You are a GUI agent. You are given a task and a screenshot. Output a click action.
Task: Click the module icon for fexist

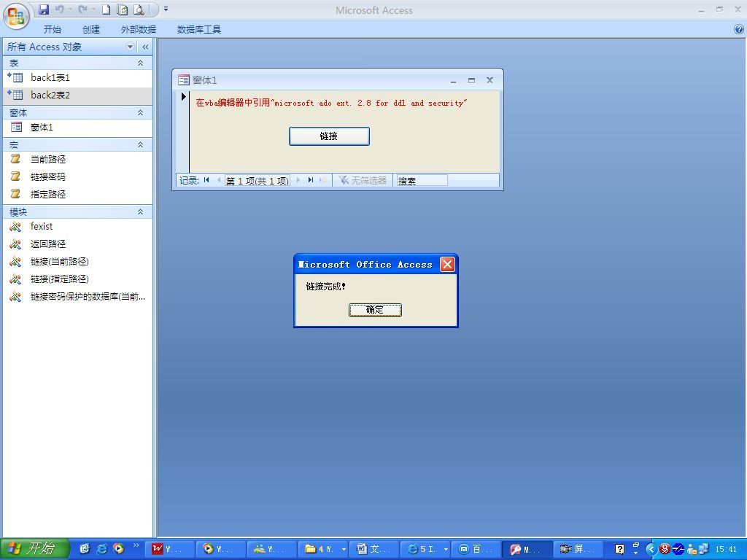15,227
